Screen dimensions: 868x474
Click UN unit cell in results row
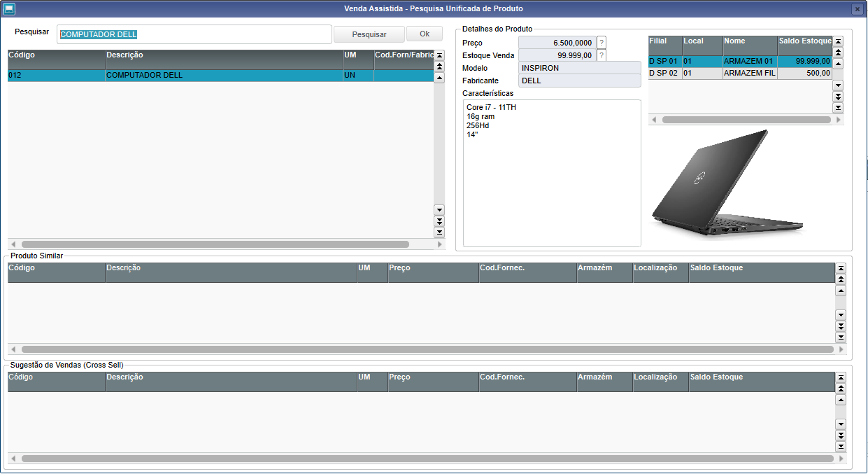pyautogui.click(x=358, y=76)
